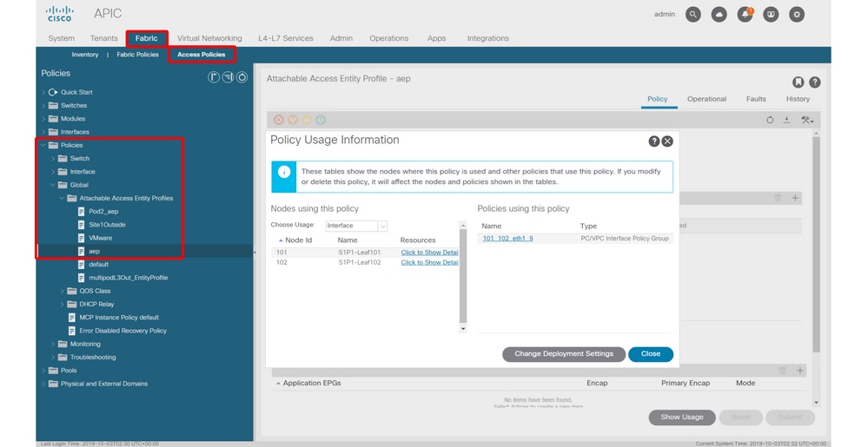Click Show Details link for node 102
Viewport: 868px width, 447px height.
pyautogui.click(x=429, y=262)
